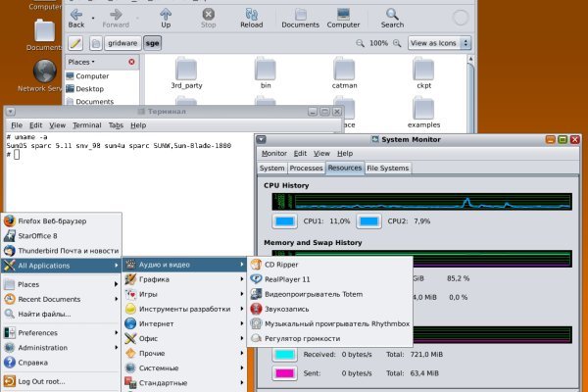Open the Computer toolbar icon
The width and height of the screenshot is (588, 392).
(344, 17)
